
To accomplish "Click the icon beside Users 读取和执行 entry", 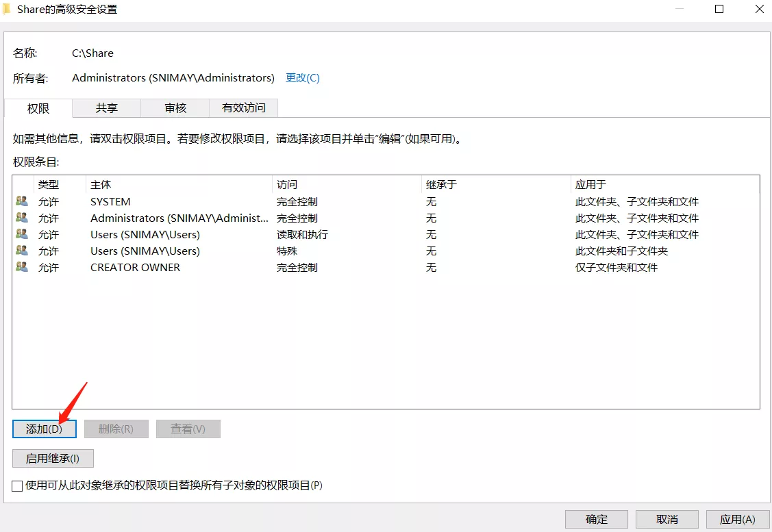I will (22, 235).
